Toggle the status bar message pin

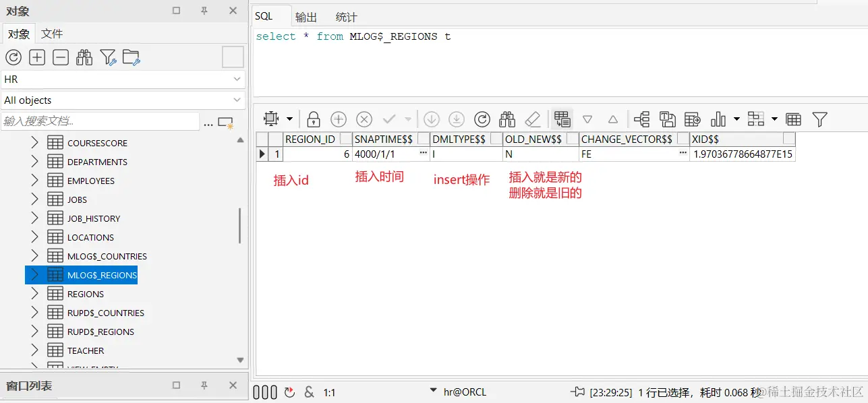578,392
